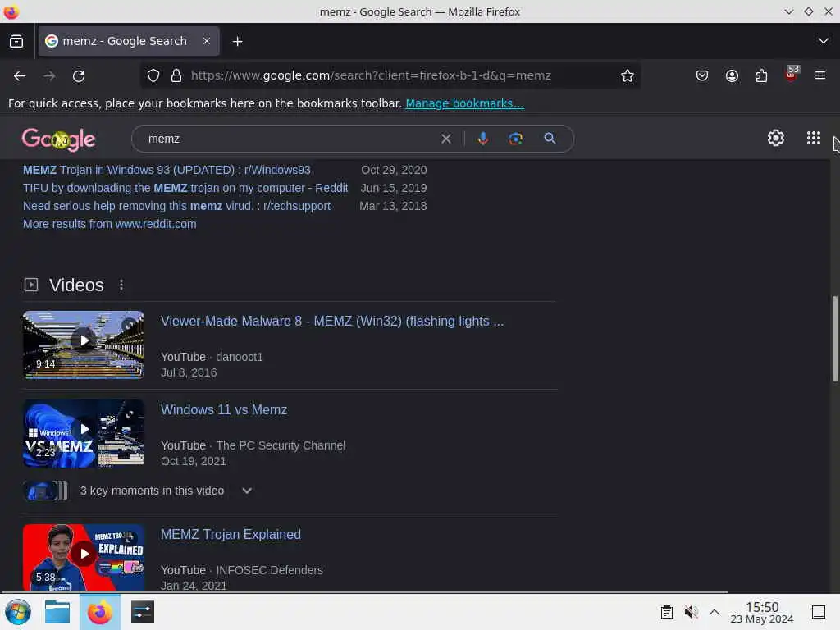Screen dimensions: 840x630
Task: Reload the current page
Action: point(79,76)
